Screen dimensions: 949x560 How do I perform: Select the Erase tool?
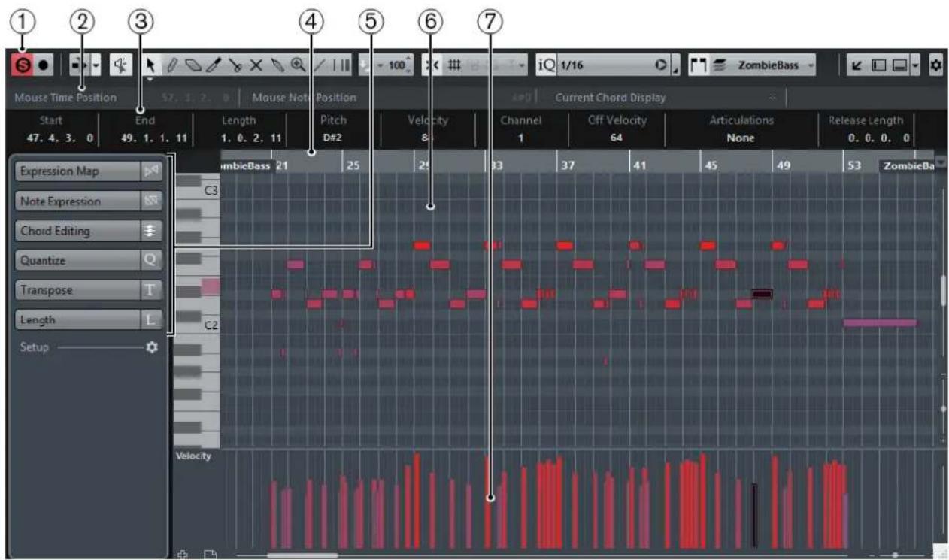(x=192, y=65)
